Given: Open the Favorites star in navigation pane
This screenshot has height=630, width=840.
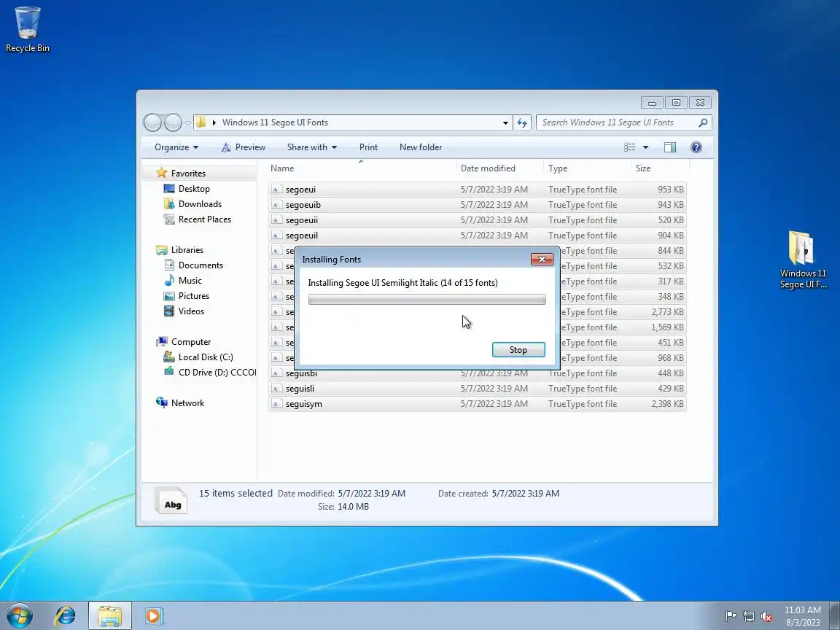Looking at the screenshot, I should (x=161, y=173).
